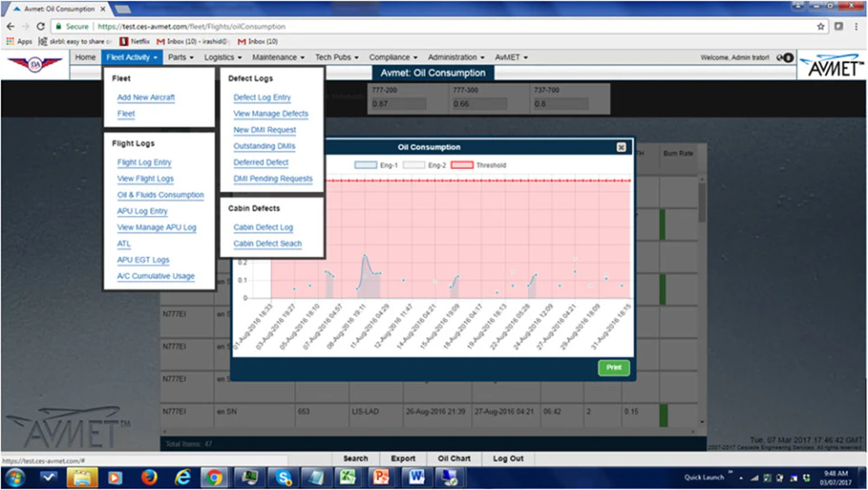Open the Fleet link under Fleet

click(126, 114)
